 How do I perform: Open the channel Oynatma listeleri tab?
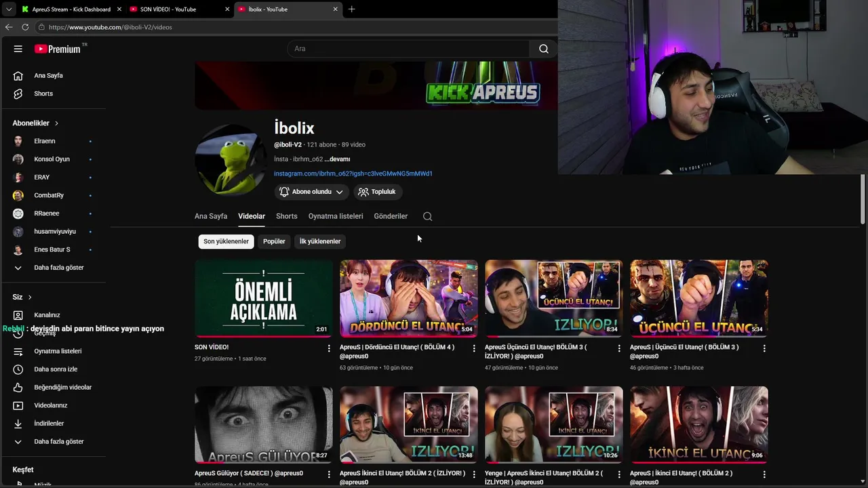click(x=336, y=216)
